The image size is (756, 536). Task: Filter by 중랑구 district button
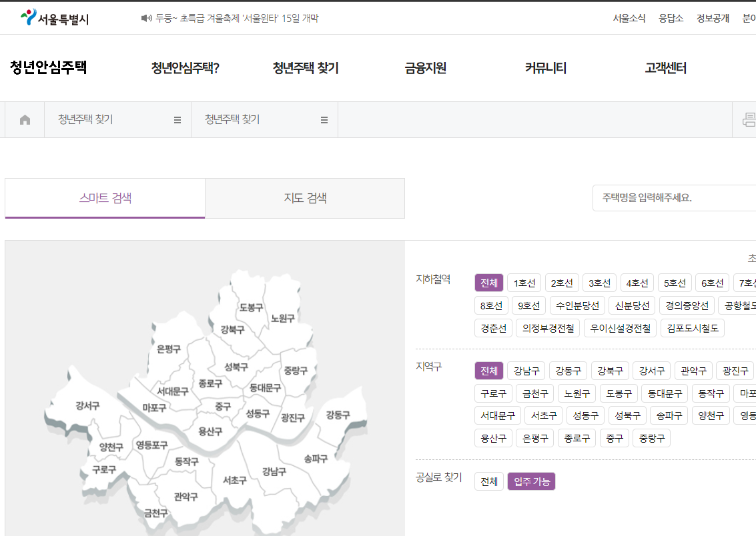pos(651,438)
